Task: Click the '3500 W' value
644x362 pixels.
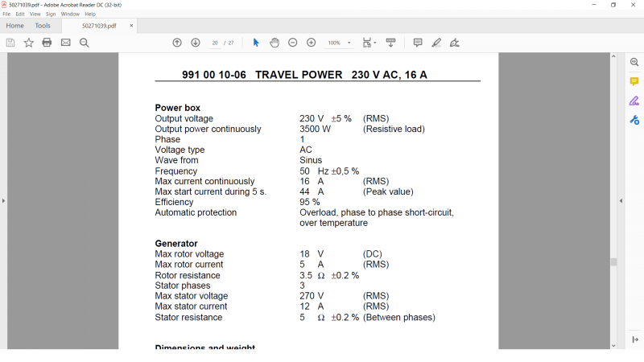Action: [315, 129]
